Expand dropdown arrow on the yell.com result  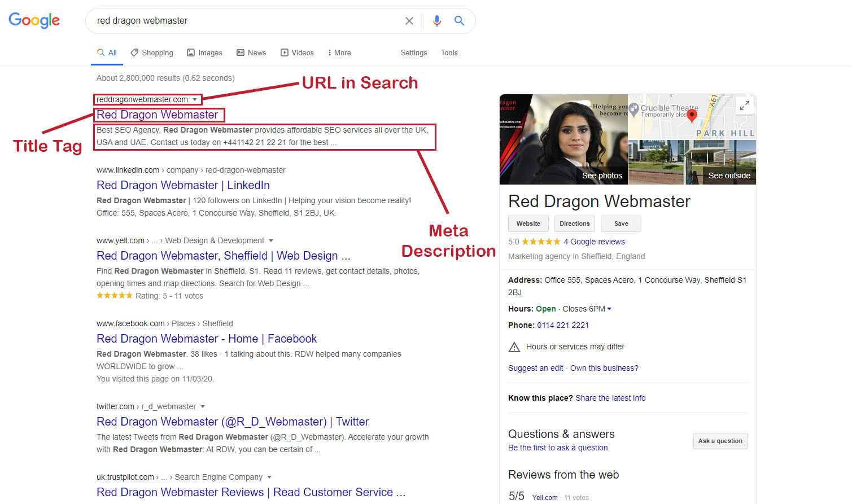click(x=271, y=240)
